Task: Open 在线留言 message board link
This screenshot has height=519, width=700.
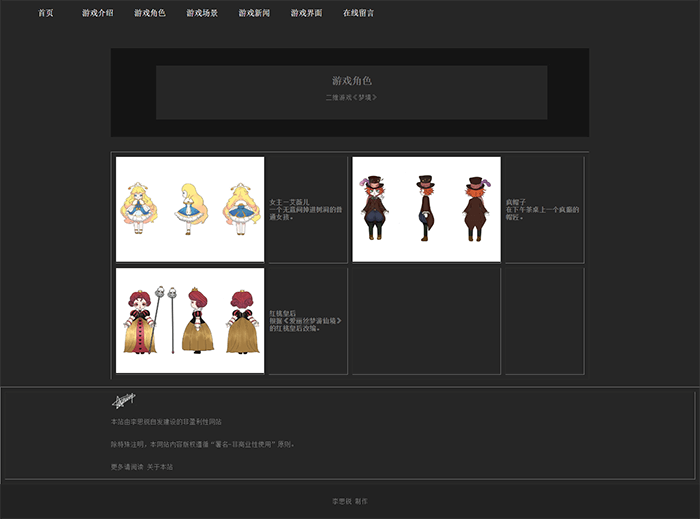Action: [x=358, y=13]
